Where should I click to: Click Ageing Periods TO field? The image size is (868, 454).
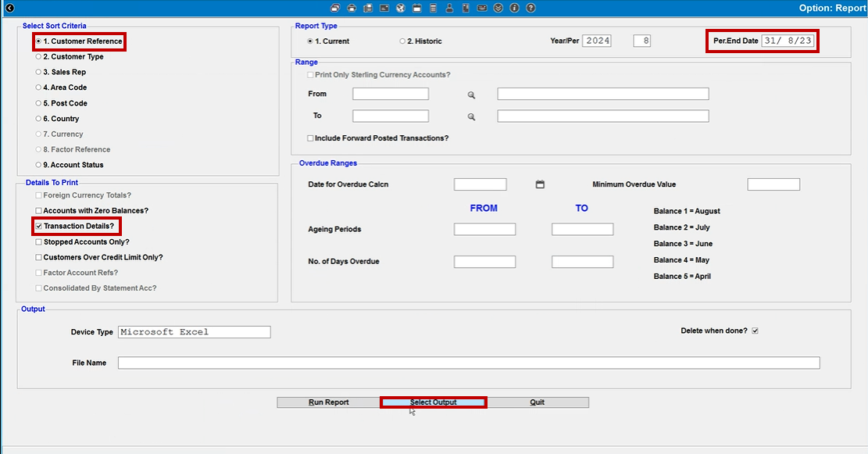coord(582,229)
